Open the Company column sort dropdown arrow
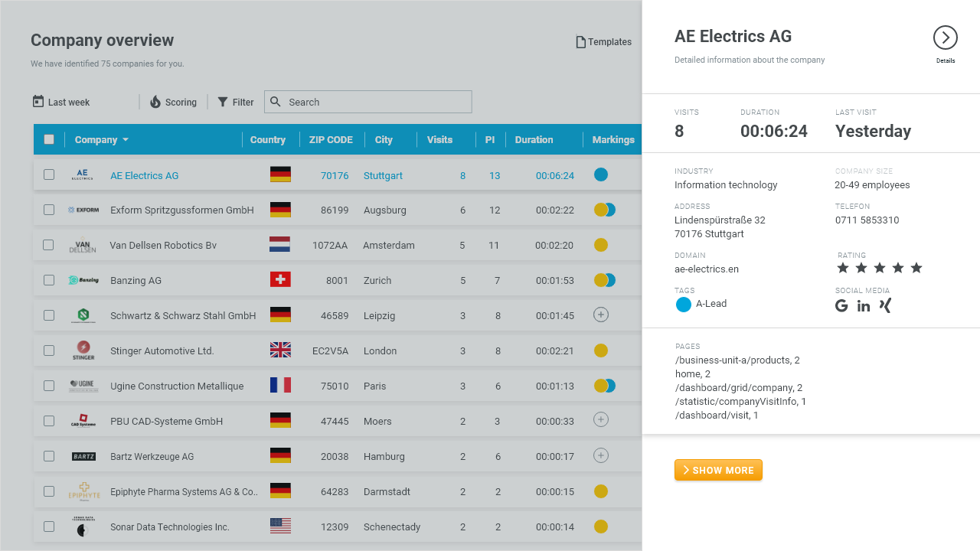Screen dimensions: 980x551 pos(126,140)
